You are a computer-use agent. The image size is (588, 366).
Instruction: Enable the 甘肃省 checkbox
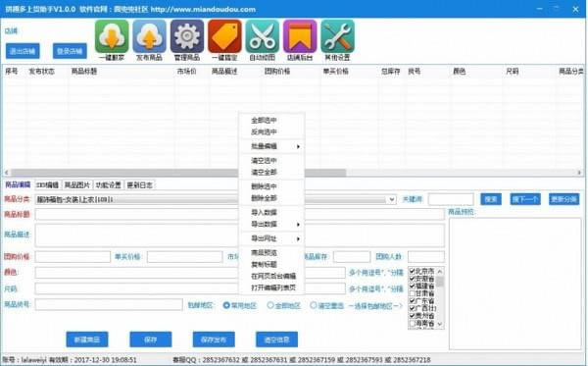pos(413,293)
